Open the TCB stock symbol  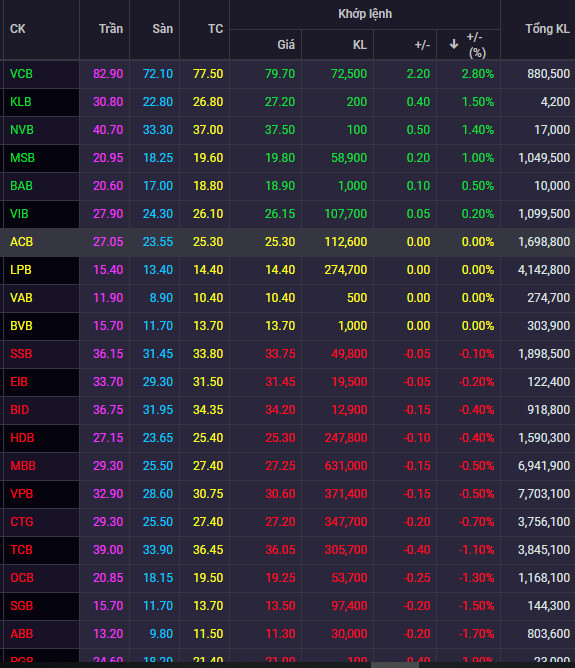(x=21, y=550)
